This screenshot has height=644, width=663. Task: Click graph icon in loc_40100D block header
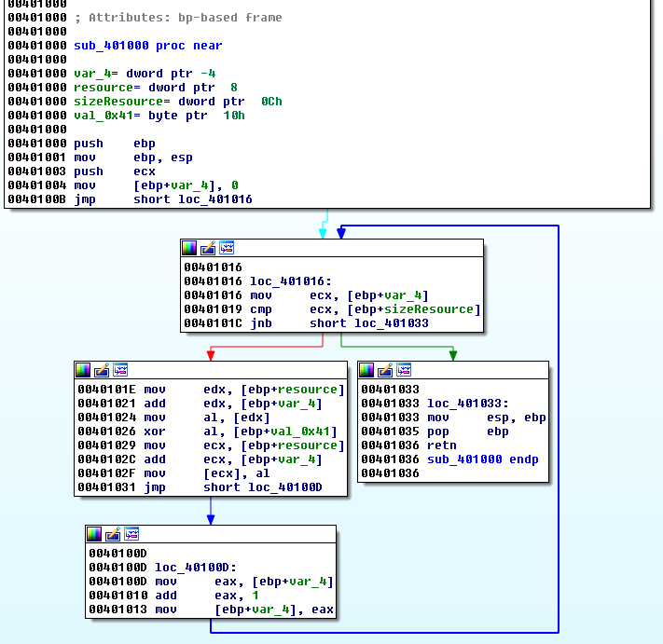131,534
